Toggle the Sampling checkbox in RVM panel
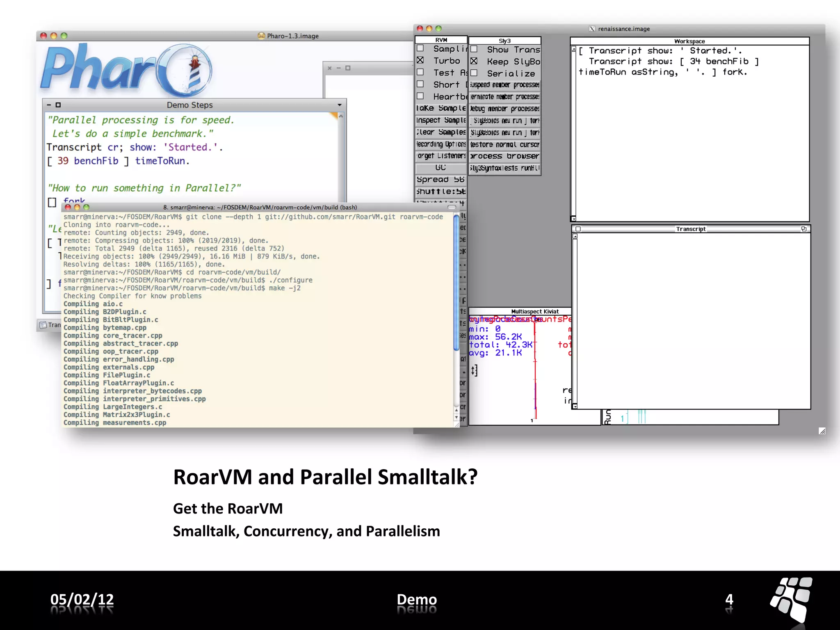Viewport: 840px width, 630px height. coord(420,48)
